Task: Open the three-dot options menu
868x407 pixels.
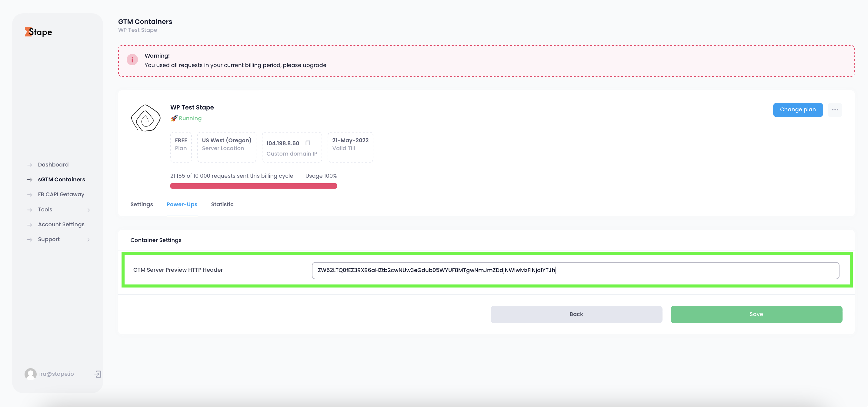Action: 835,109
